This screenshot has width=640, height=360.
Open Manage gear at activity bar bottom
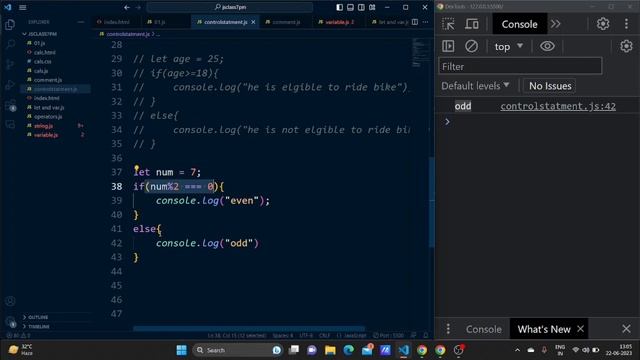click(x=10, y=322)
